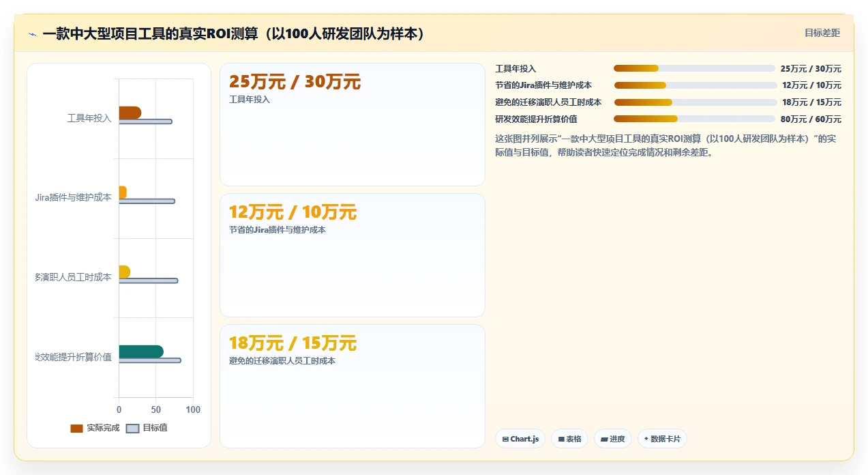Image resolution: width=868 pixels, height=475 pixels.
Task: Click the x-axis tick label 50
Action: 156,409
